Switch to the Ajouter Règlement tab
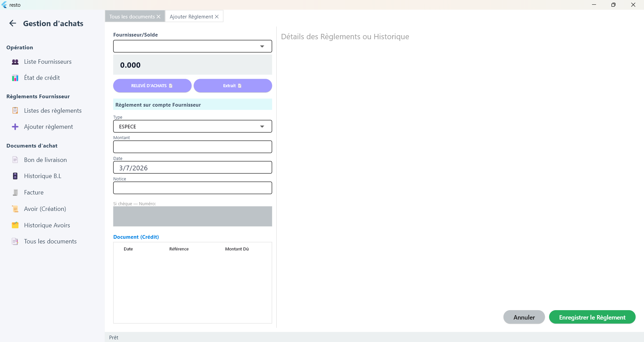Screen dimensions: 644x342 pyautogui.click(x=191, y=17)
